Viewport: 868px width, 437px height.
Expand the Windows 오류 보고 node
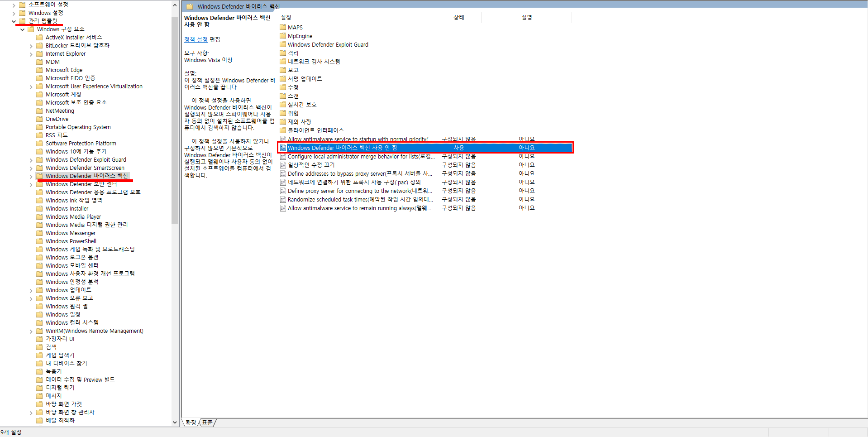point(31,298)
